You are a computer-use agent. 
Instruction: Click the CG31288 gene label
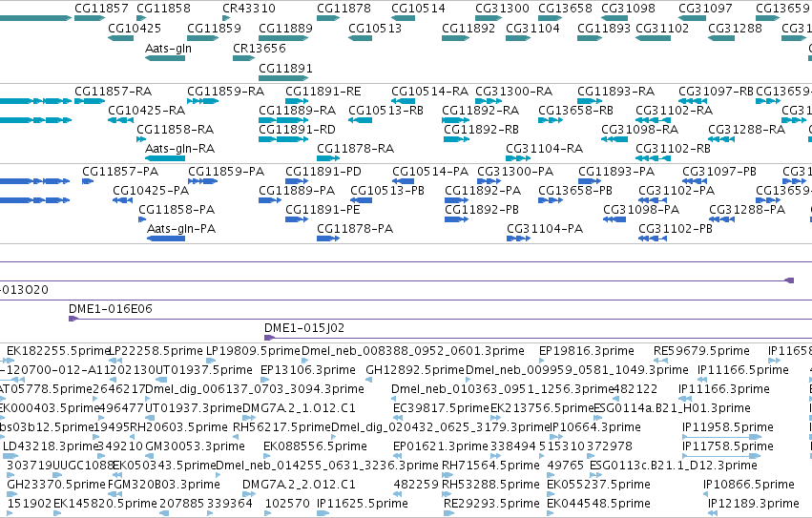(x=736, y=28)
